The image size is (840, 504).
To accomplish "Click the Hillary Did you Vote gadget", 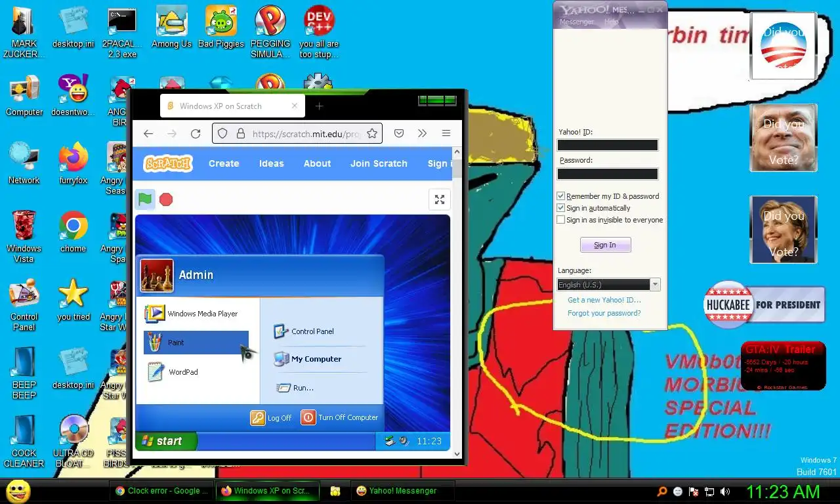I will tap(784, 230).
